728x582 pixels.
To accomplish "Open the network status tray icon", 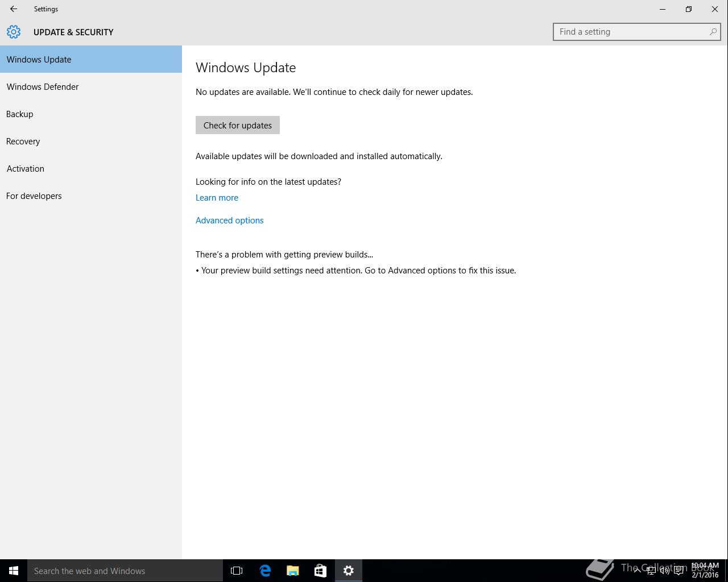I will pos(651,571).
